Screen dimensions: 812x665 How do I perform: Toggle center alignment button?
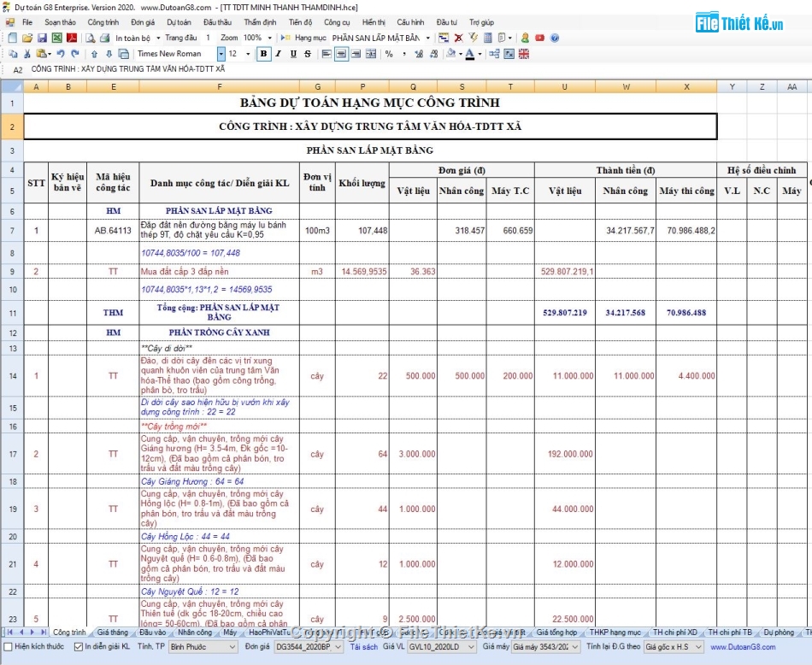pyautogui.click(x=341, y=54)
